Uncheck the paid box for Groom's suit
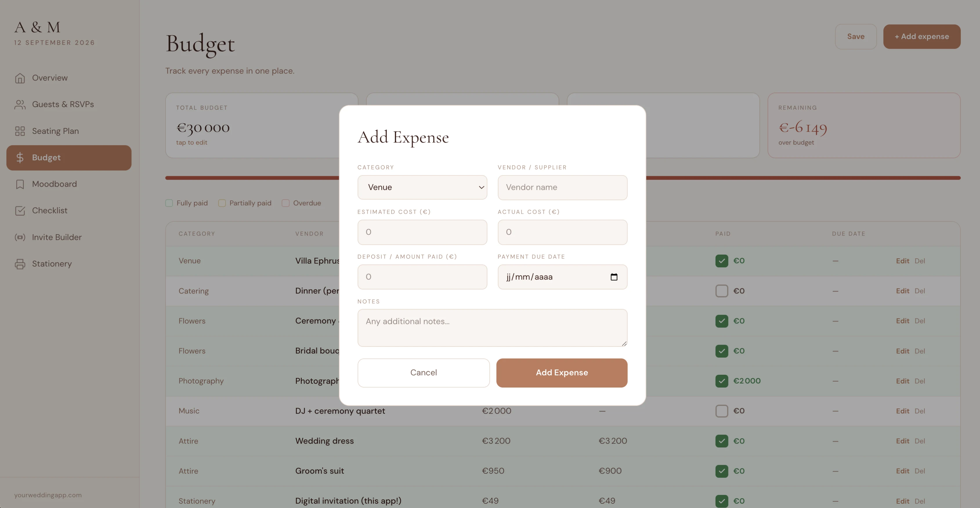Screen dimensions: 980x508 coord(722,471)
